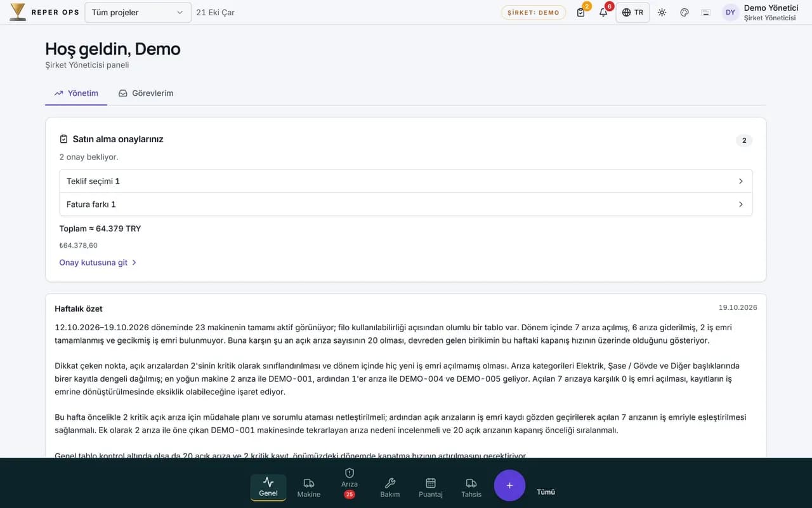Open the Tüm projeler project dropdown
This screenshot has width=812, height=508.
[x=138, y=12]
